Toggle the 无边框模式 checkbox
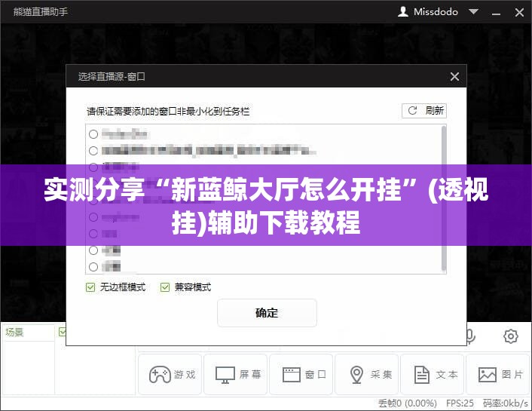The width and height of the screenshot is (532, 411). pos(90,287)
